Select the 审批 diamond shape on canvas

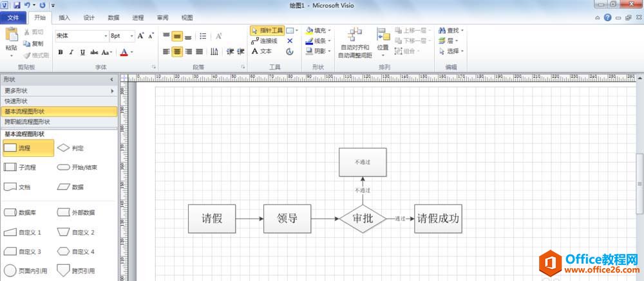click(363, 219)
